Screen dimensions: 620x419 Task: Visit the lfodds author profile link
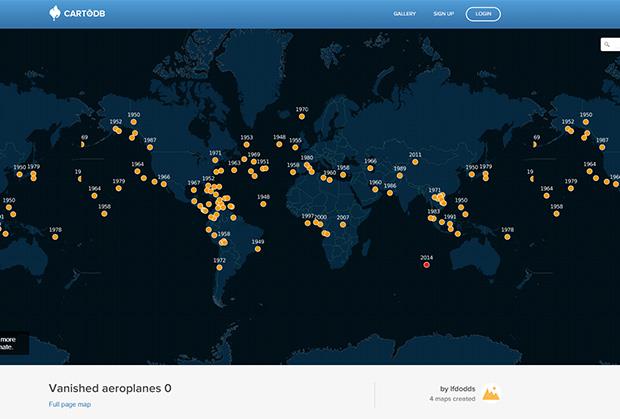pyautogui.click(x=458, y=388)
